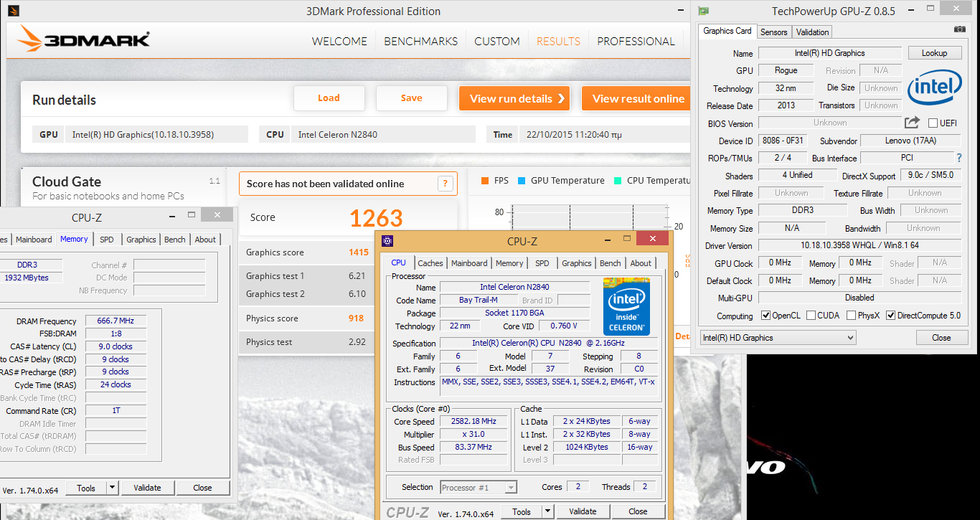Click the Tools button in front CPU-Z
The width and height of the screenshot is (980, 520).
pos(522,511)
